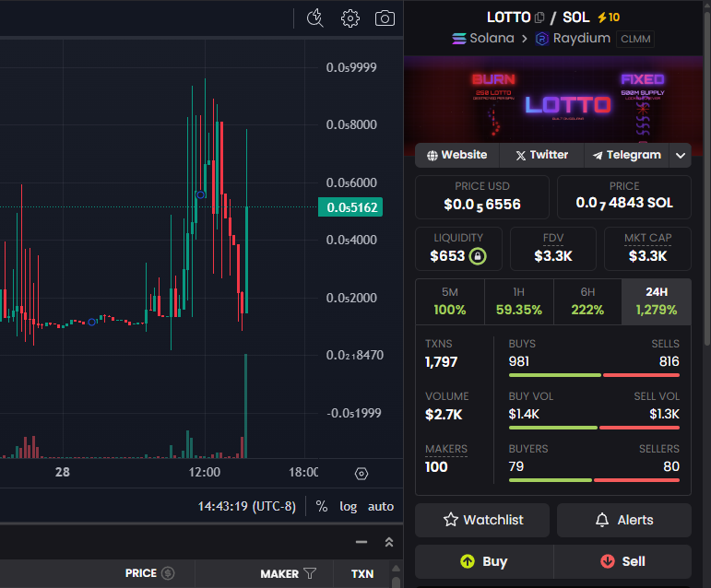Add LOTTO to Watchlist
711x588 pixels.
[x=482, y=520]
